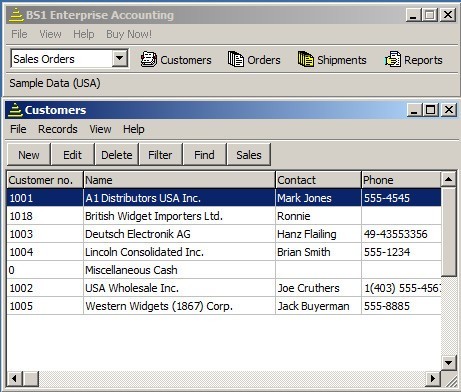Open the Records menu
Screen dimensions: 461x392
58,129
